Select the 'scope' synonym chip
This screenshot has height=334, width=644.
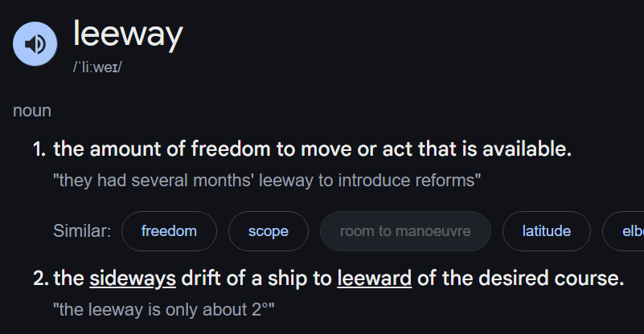pyautogui.click(x=269, y=231)
